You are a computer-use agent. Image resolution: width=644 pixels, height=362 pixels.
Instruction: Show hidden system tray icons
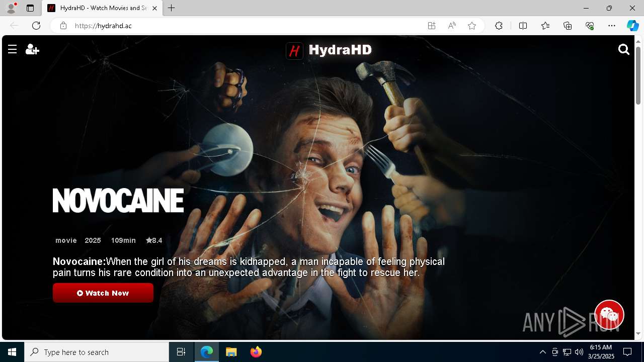[x=542, y=352]
